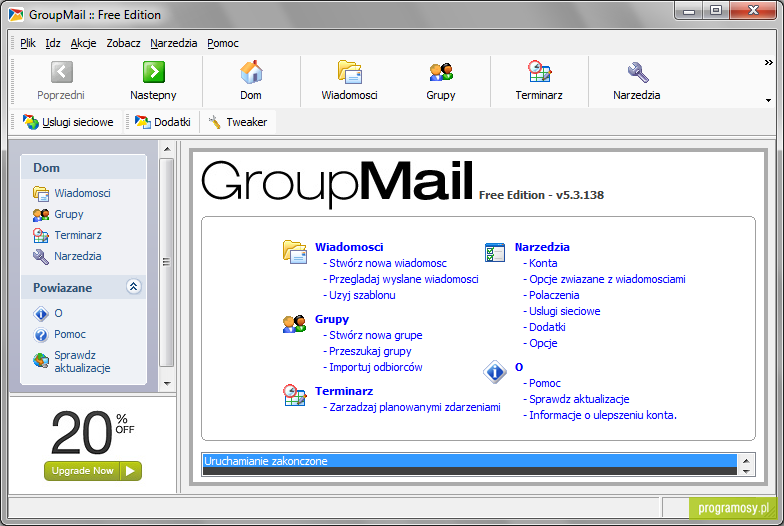The width and height of the screenshot is (784, 526).
Task: Open the Akcje menu
Action: tap(84, 43)
